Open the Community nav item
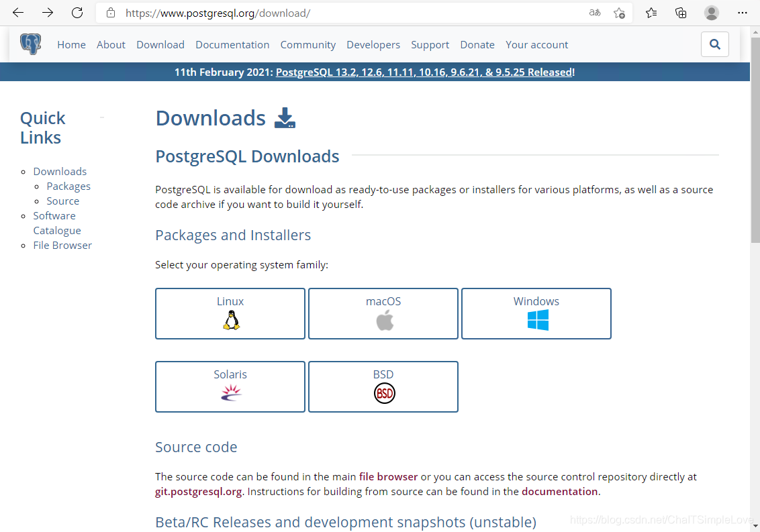 pos(307,44)
